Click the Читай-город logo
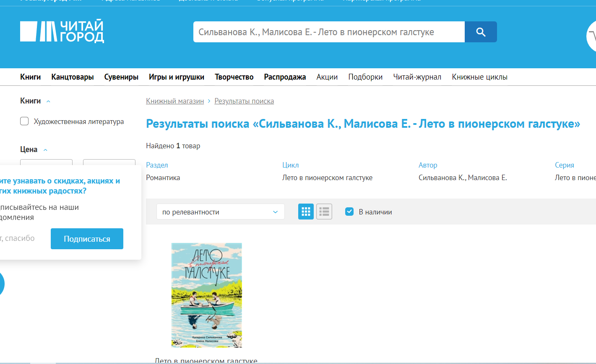The image size is (596, 364). coord(62,31)
